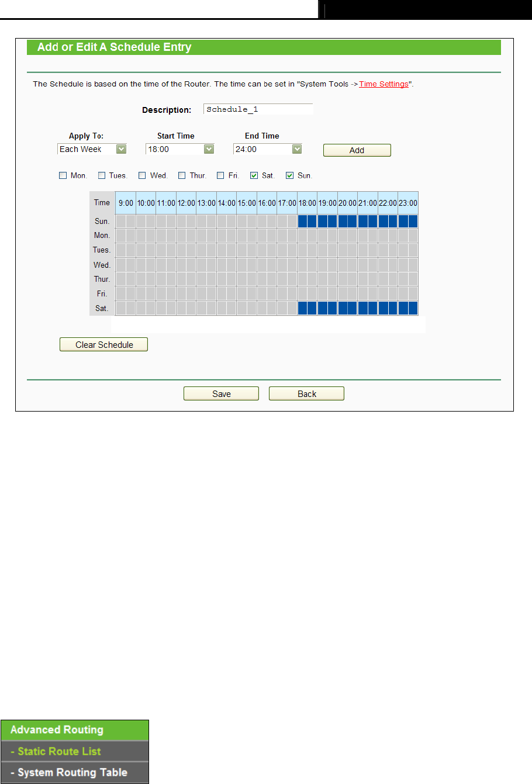The width and height of the screenshot is (532, 784).
Task: Uncheck the Sun. day checkbox
Action: (289, 175)
